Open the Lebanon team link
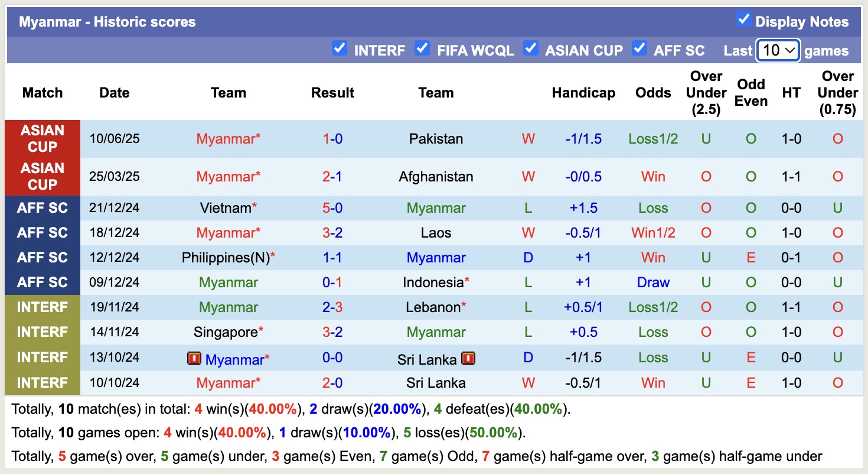The width and height of the screenshot is (868, 474). (x=433, y=307)
